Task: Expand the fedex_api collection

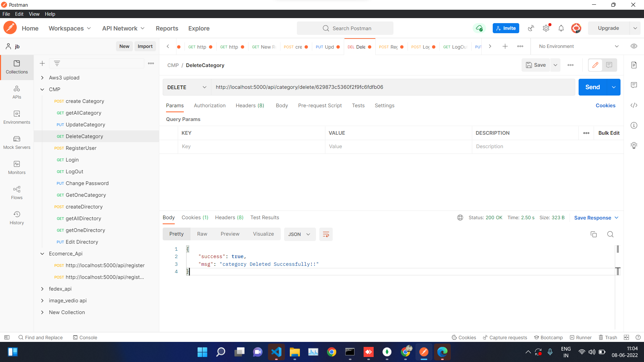Action: 42,289
